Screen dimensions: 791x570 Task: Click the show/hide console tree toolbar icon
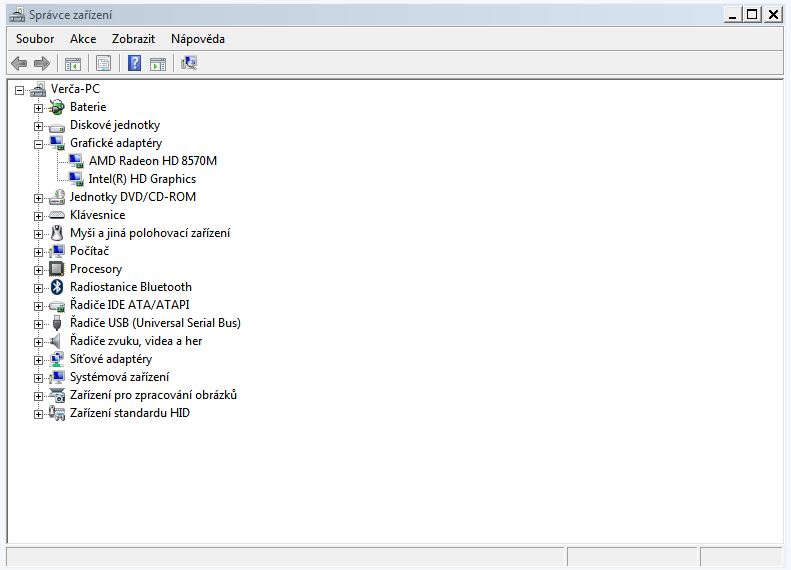[73, 64]
